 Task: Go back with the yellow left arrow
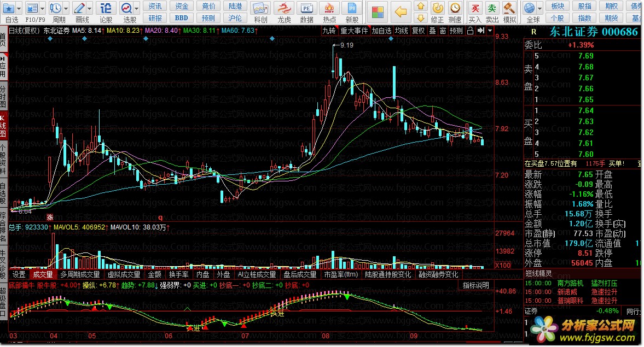[x=401, y=12]
